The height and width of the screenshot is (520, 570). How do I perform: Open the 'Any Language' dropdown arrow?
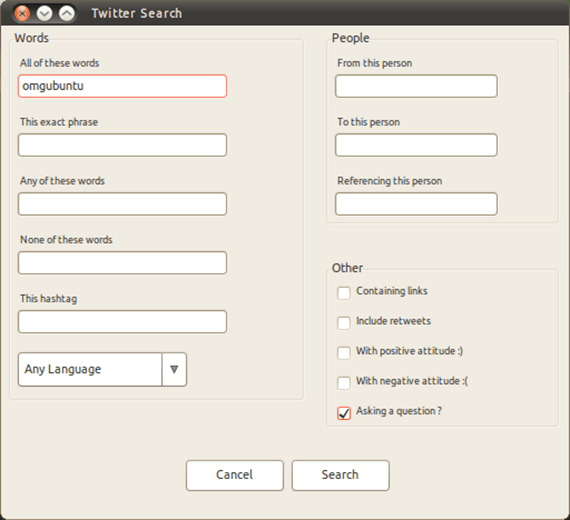[174, 369]
